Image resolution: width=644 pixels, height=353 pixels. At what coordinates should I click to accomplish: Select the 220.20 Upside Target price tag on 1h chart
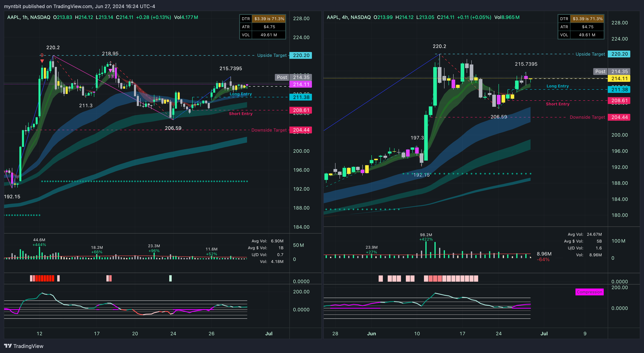(x=300, y=55)
